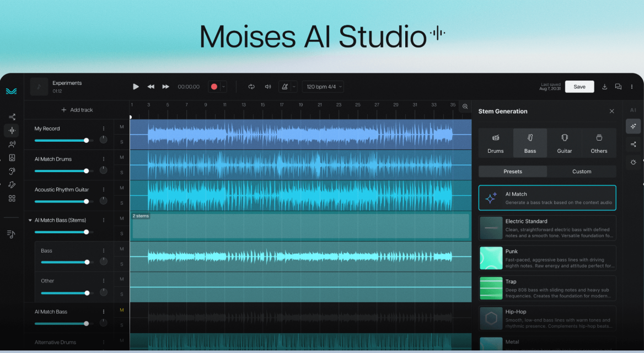Open AI Match Drums track options menu
Image resolution: width=644 pixels, height=353 pixels.
[x=104, y=159]
